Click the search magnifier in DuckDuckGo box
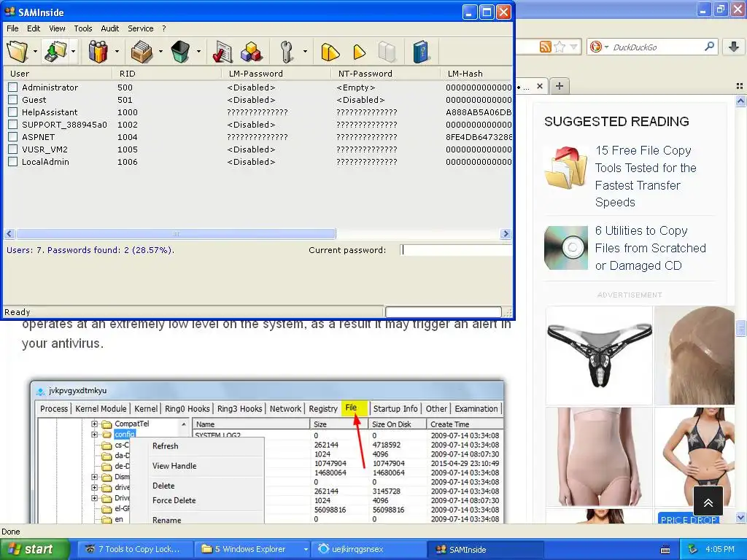Screen dimensions: 747x560 [709, 46]
